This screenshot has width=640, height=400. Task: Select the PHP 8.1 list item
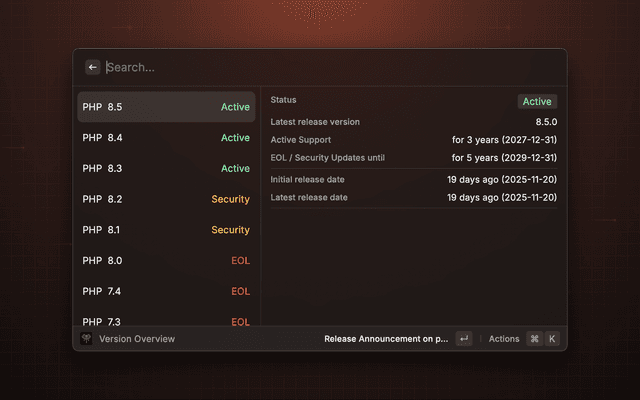(166, 230)
